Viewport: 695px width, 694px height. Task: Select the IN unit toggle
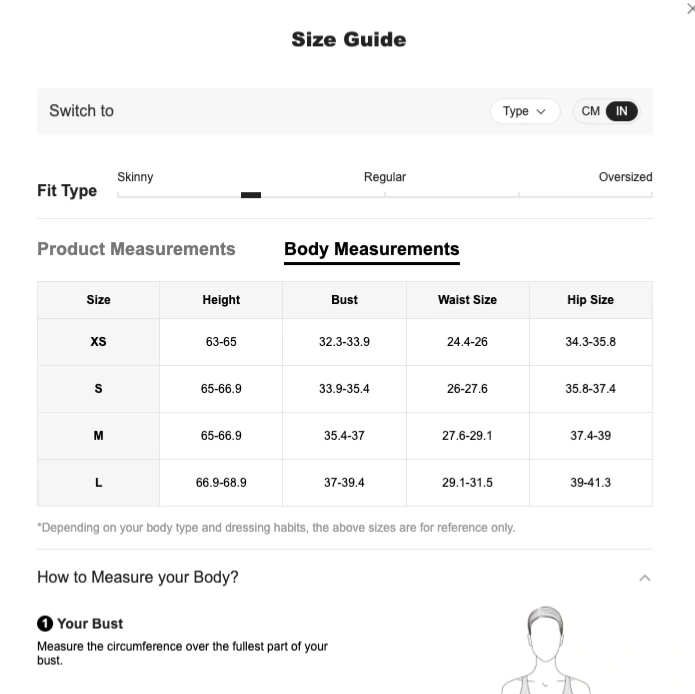coord(621,111)
